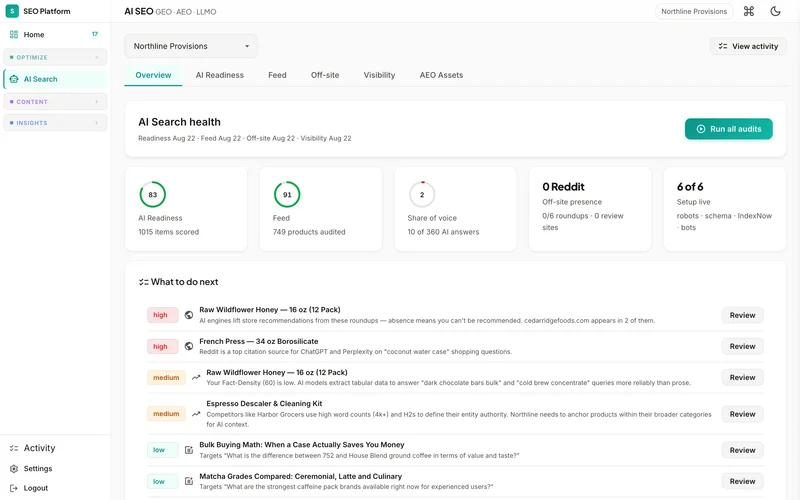Screen dimensions: 800x500
Task: Expand the INSIGHTS sidebar section
Action: click(x=55, y=123)
